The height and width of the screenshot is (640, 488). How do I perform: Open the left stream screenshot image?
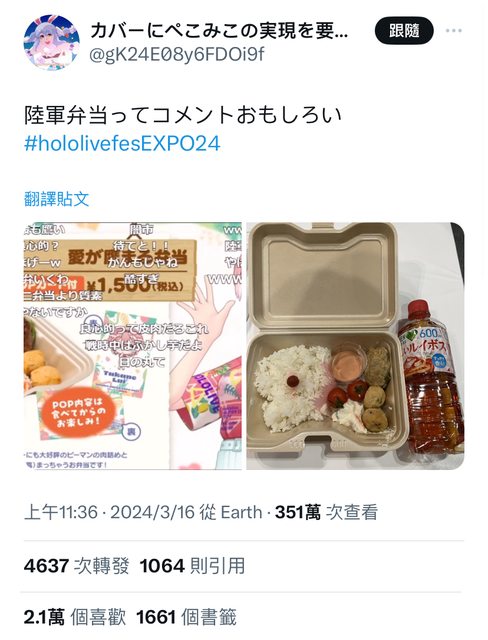(133, 346)
